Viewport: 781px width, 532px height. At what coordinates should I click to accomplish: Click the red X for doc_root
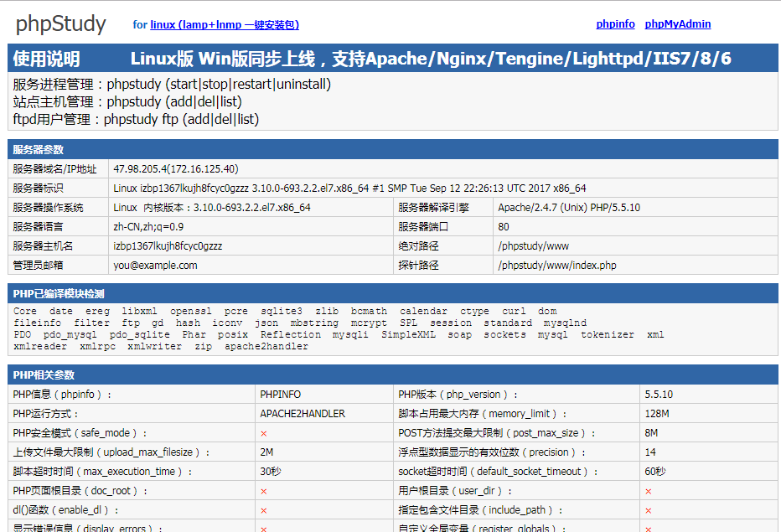click(x=263, y=492)
